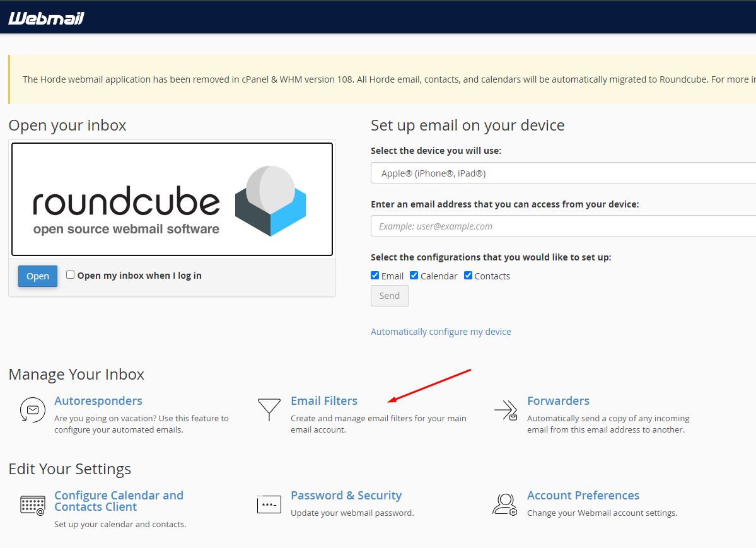Uncheck the Calendar configuration checkbox

coord(414,276)
